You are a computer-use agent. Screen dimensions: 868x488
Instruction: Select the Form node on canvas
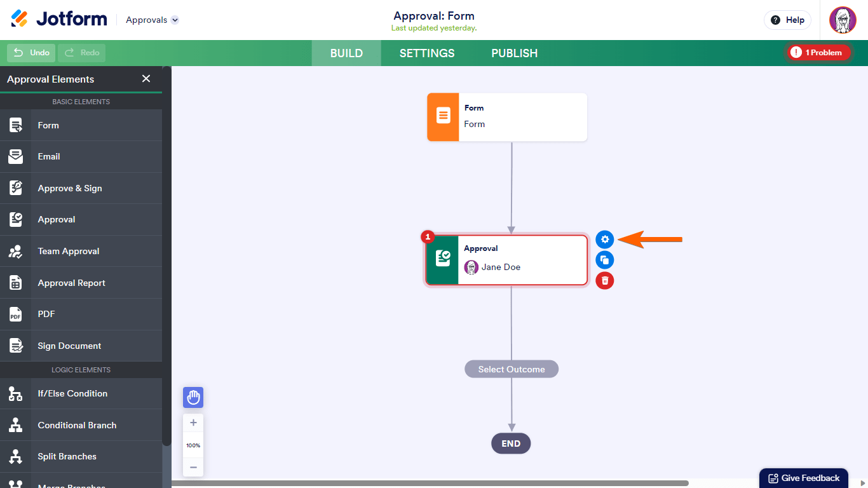507,117
